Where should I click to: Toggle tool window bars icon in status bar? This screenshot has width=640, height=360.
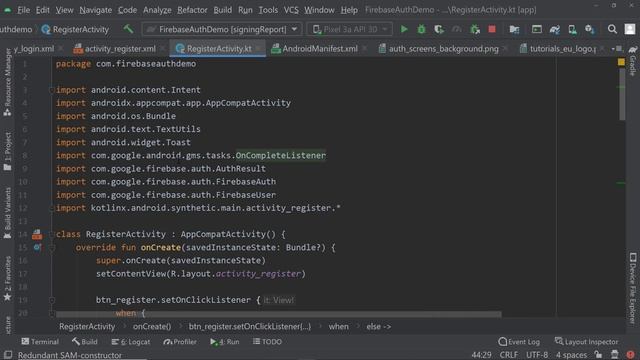(x=8, y=355)
